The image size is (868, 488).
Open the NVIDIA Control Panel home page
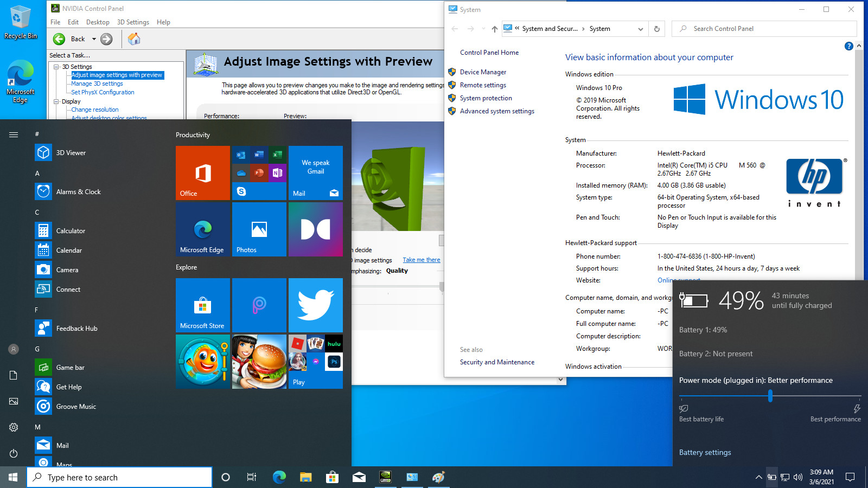134,39
